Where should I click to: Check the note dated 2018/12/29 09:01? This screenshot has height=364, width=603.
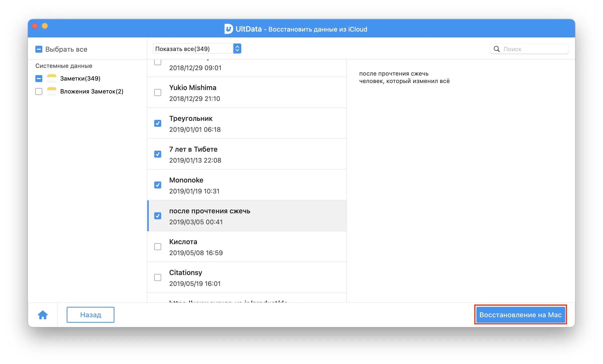tap(158, 62)
